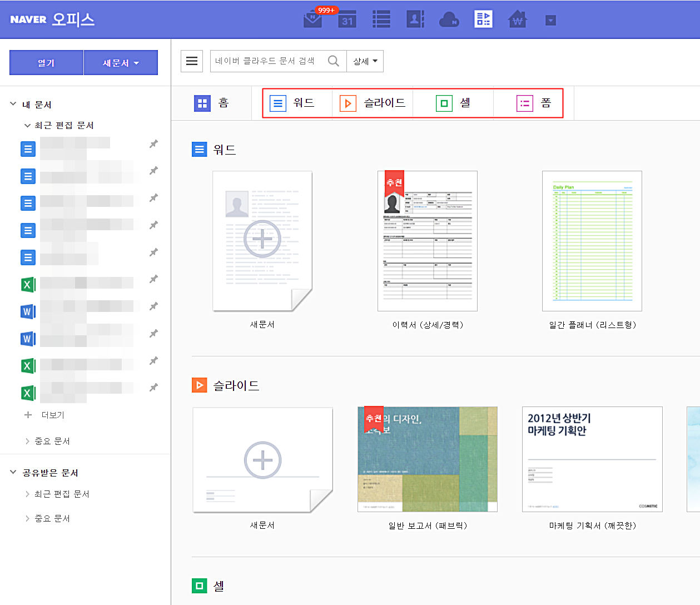The height and width of the screenshot is (605, 700).
Task: Open the second Excel file icon in recent list
Action: [x=28, y=366]
